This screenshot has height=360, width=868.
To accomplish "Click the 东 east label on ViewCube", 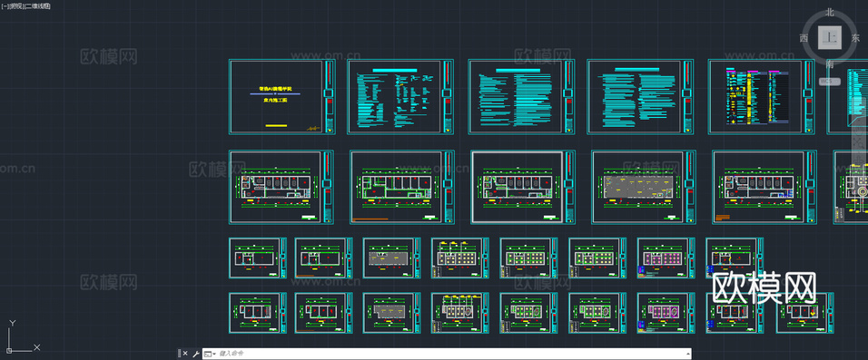I will [856, 38].
